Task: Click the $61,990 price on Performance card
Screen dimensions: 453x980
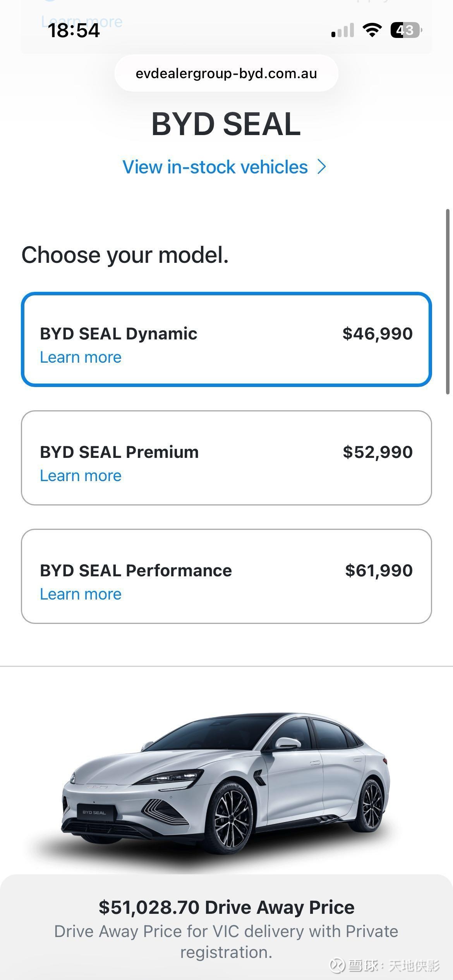Action: point(379,571)
